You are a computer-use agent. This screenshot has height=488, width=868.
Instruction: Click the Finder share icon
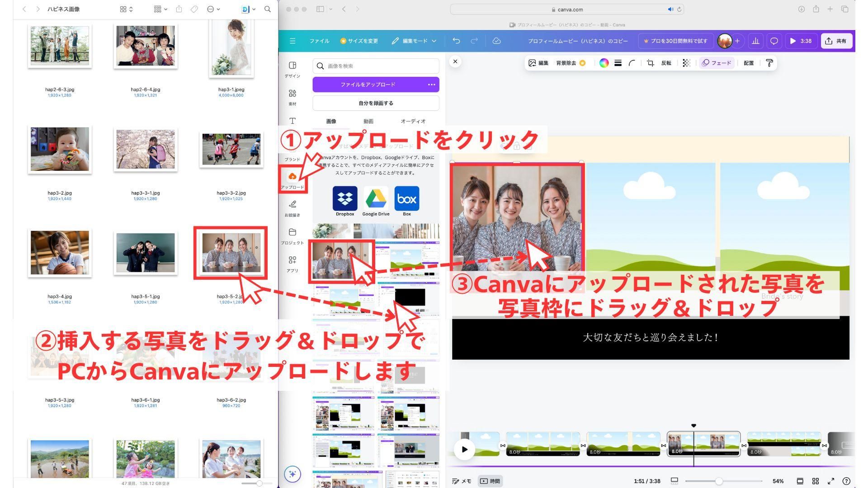[179, 9]
